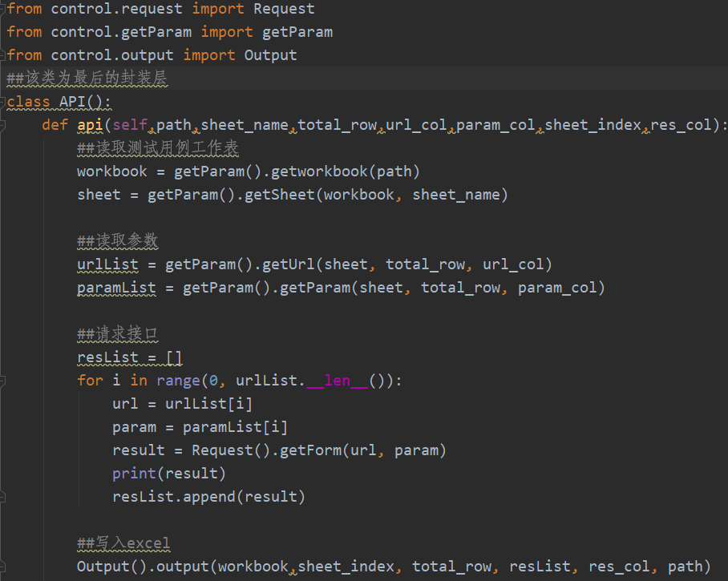Click sheet_index parameter in def line
Image resolution: width=728 pixels, height=581 pixels.
pyautogui.click(x=593, y=125)
